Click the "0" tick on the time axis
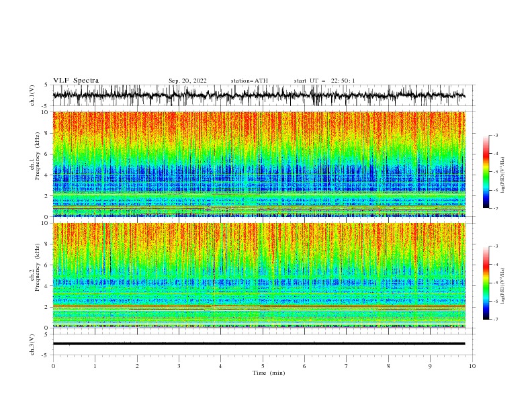Screen dimensions: 532x411 (53, 366)
